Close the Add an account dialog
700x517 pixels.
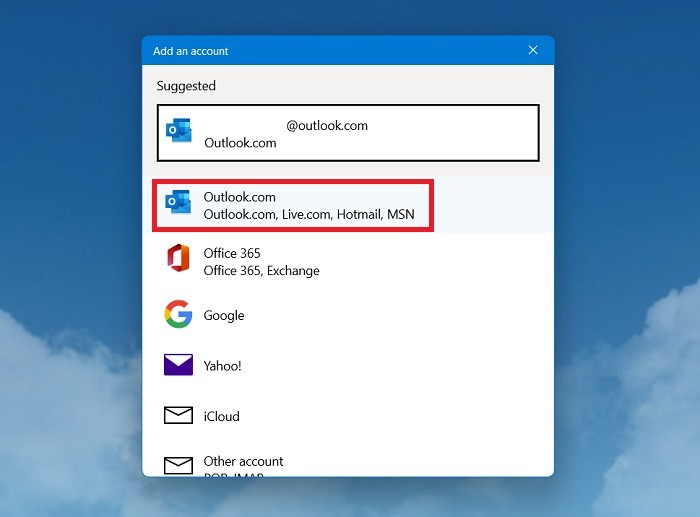(533, 50)
